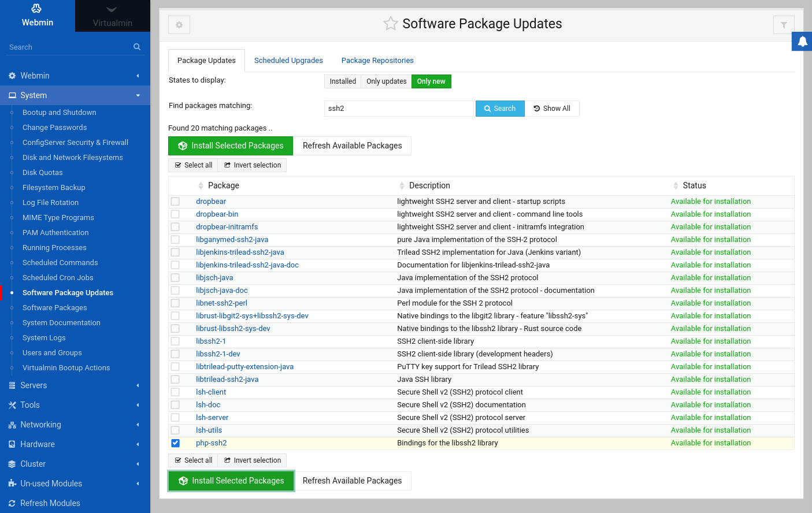Click the Webmin logo icon
The height and width of the screenshot is (513, 812).
tap(36, 8)
